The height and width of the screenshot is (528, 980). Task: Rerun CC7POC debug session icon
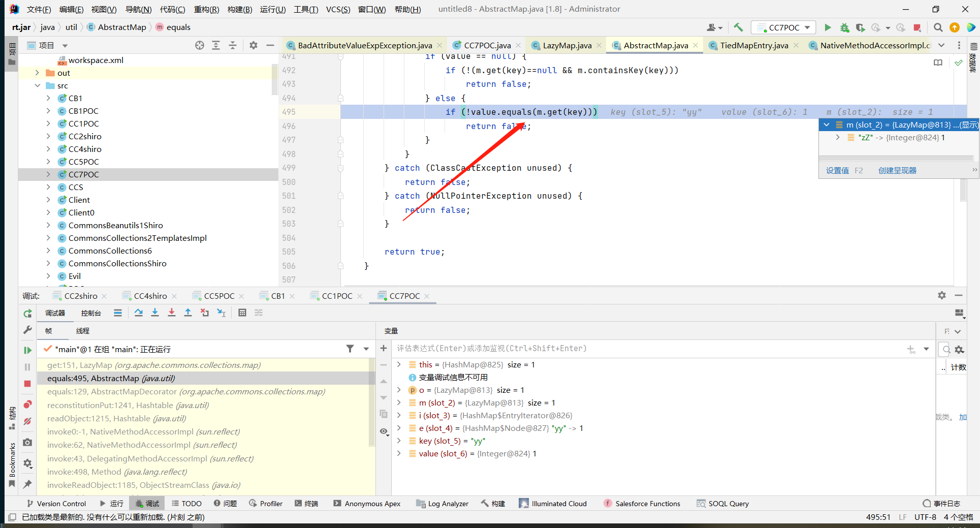point(27,314)
